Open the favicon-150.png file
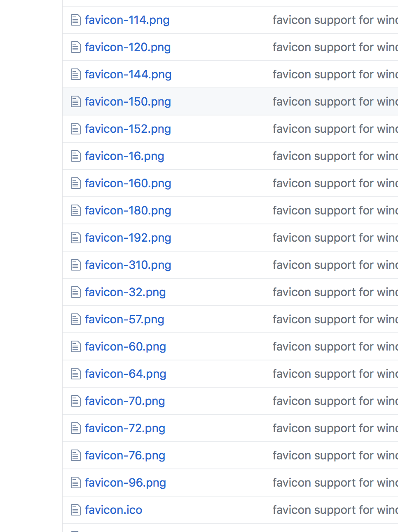The image size is (398, 532). [x=128, y=101]
